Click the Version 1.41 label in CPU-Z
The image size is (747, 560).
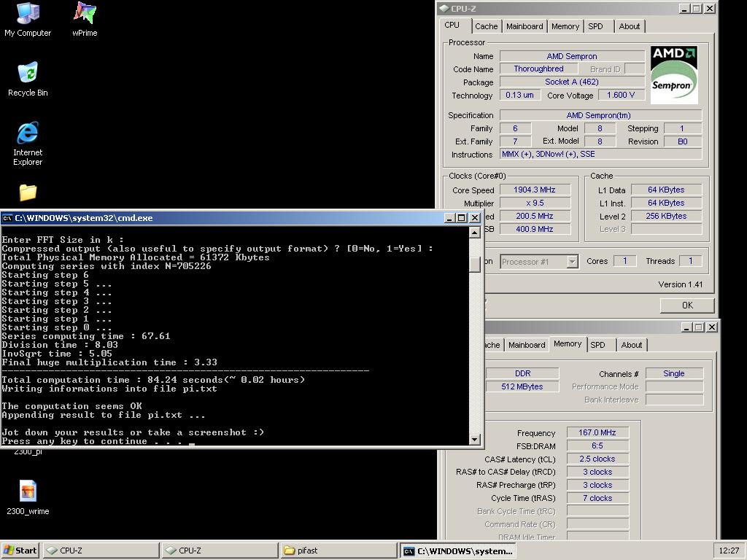click(x=681, y=284)
